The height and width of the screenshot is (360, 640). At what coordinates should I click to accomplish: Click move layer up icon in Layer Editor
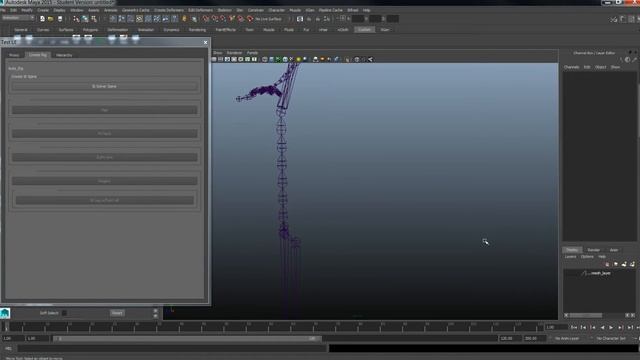[x=607, y=264]
